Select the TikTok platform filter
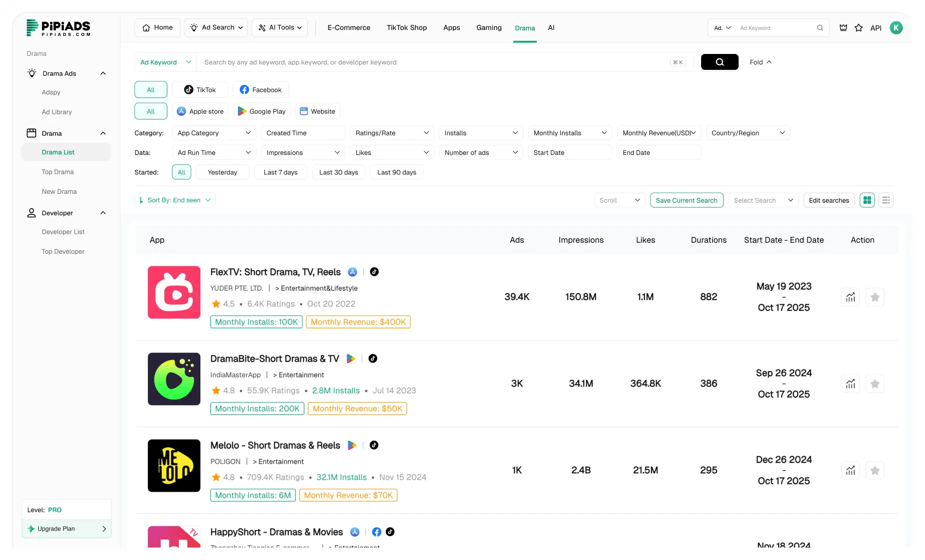The width and height of the screenshot is (925, 560). pyautogui.click(x=200, y=90)
